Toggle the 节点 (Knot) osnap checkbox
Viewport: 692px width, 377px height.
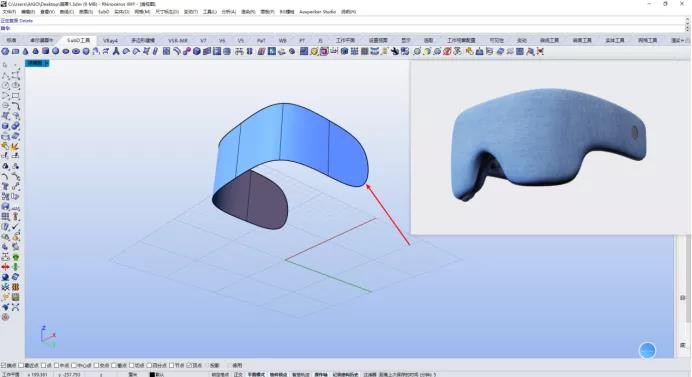point(171,366)
